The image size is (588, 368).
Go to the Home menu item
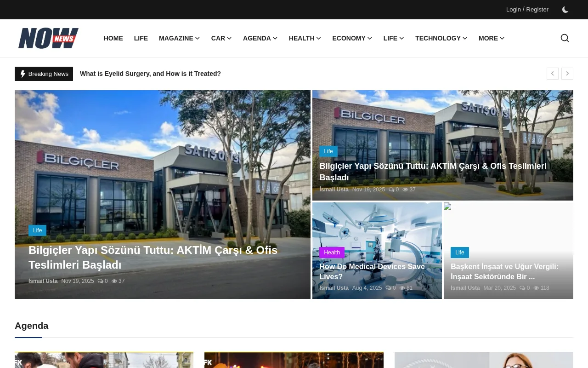point(113,38)
